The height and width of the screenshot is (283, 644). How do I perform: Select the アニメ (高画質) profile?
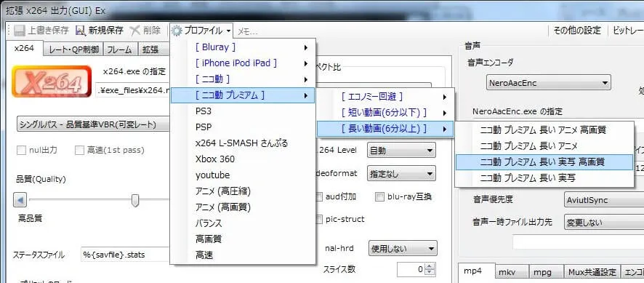(x=243, y=207)
